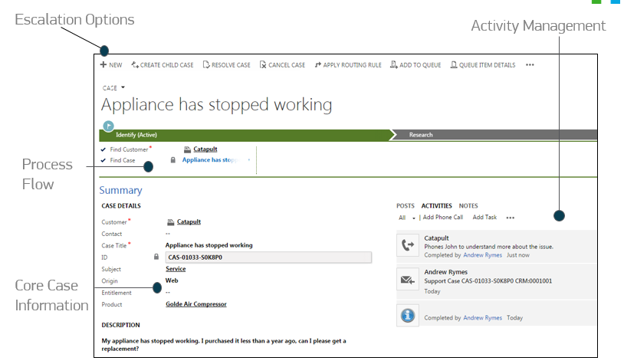Screen dimensions: 624x364
Task: Open Support Case email subject
Action: click(x=488, y=281)
